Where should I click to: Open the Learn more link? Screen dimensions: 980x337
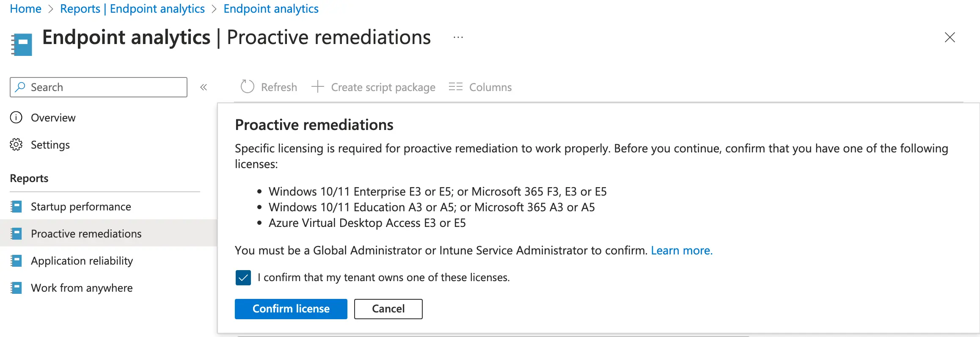click(681, 250)
